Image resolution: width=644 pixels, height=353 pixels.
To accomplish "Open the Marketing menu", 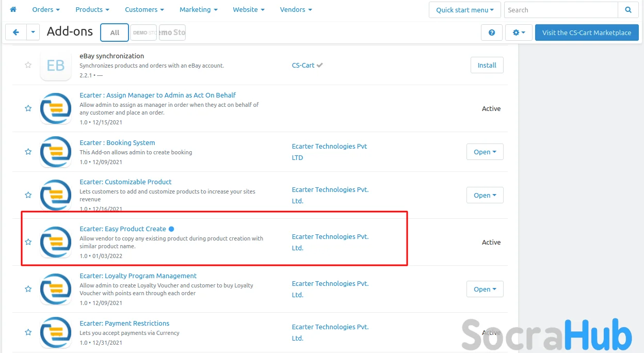I will (x=198, y=9).
